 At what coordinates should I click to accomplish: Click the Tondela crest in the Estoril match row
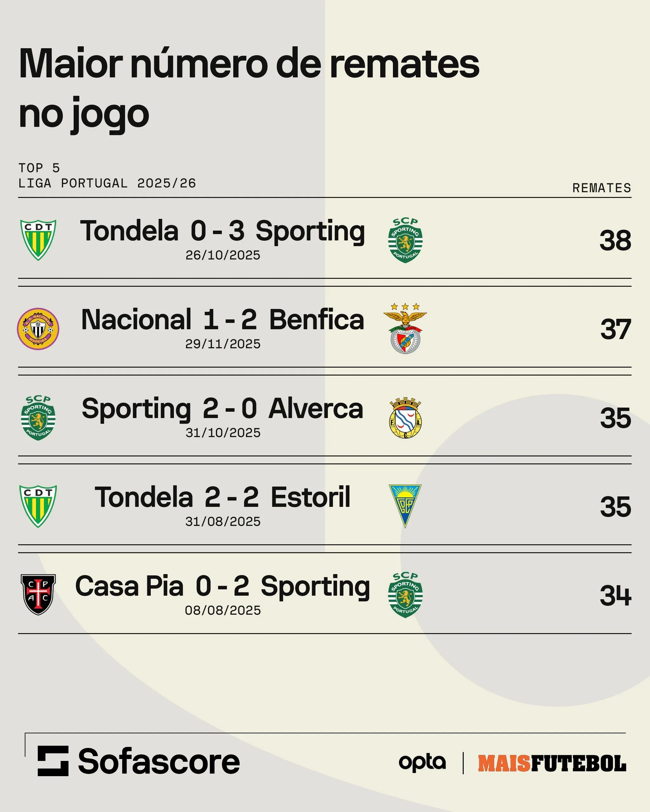click(x=38, y=506)
